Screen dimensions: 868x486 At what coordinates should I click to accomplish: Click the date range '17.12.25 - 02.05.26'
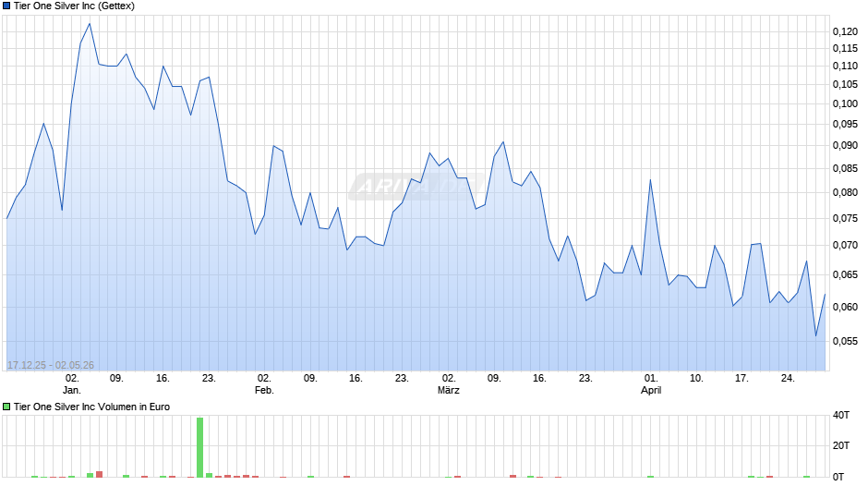(51, 365)
